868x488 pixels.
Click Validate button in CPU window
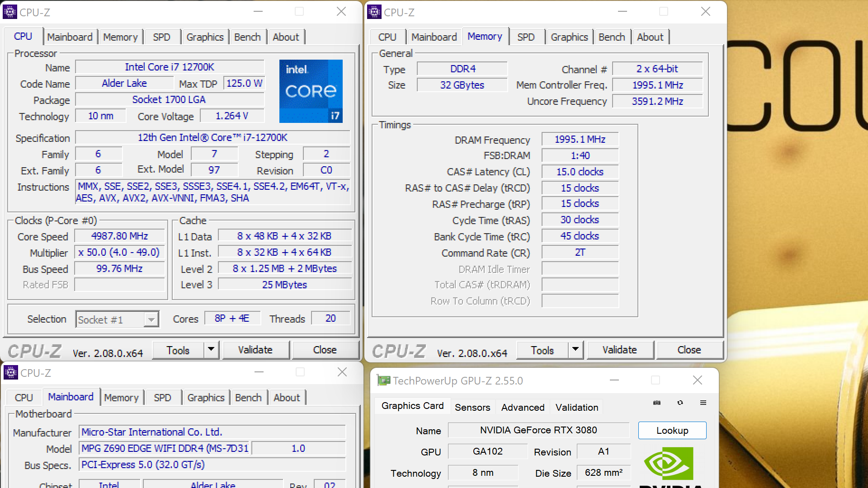point(255,350)
